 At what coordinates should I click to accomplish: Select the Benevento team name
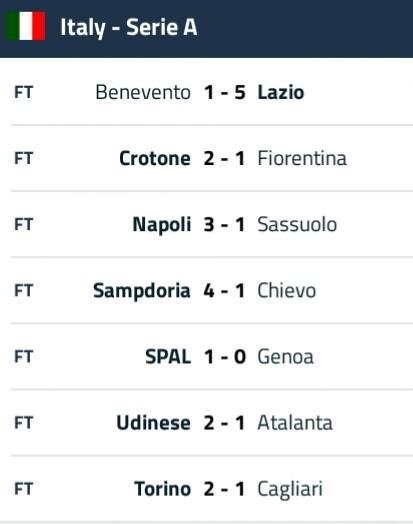click(x=143, y=92)
